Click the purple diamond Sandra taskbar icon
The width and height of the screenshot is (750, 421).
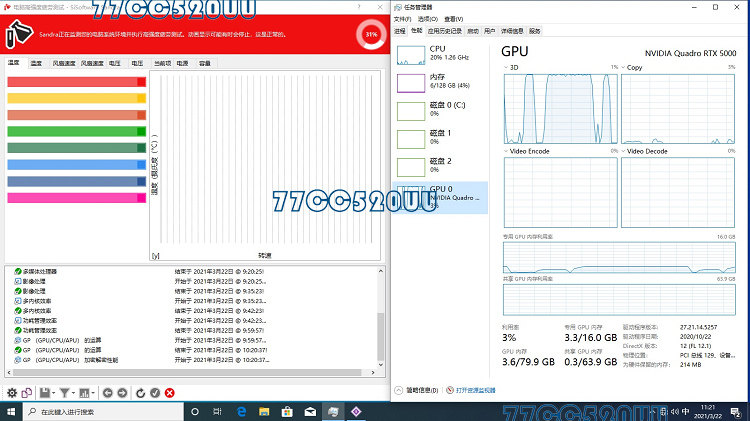(356, 411)
